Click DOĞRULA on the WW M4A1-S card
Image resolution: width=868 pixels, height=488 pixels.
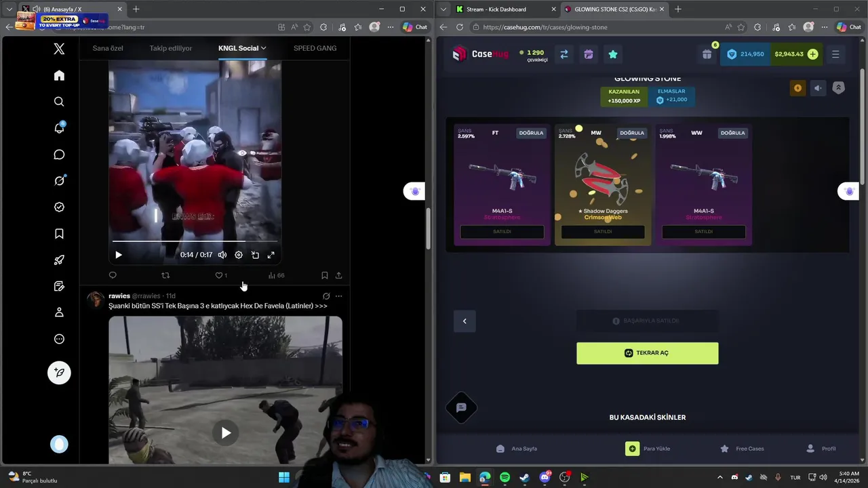click(732, 133)
